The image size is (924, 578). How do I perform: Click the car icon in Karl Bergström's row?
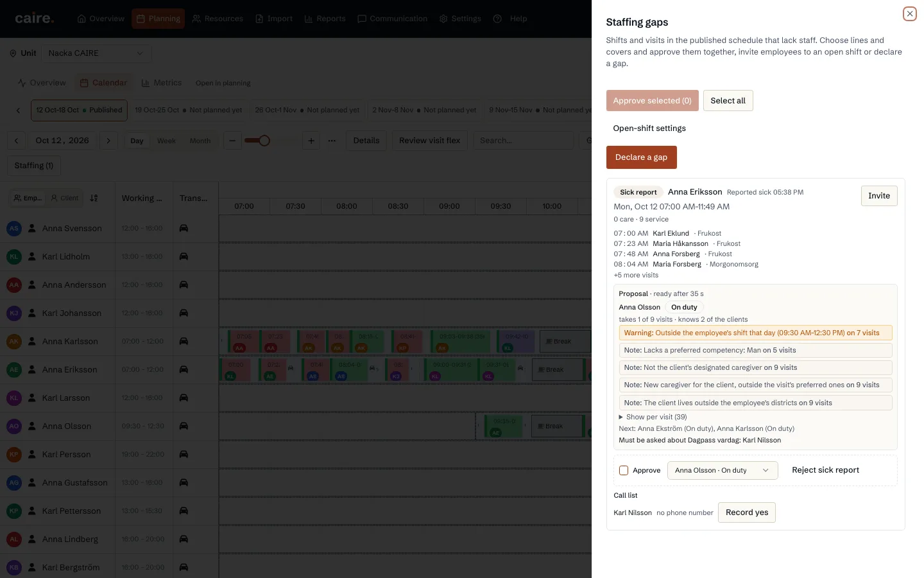(184, 567)
